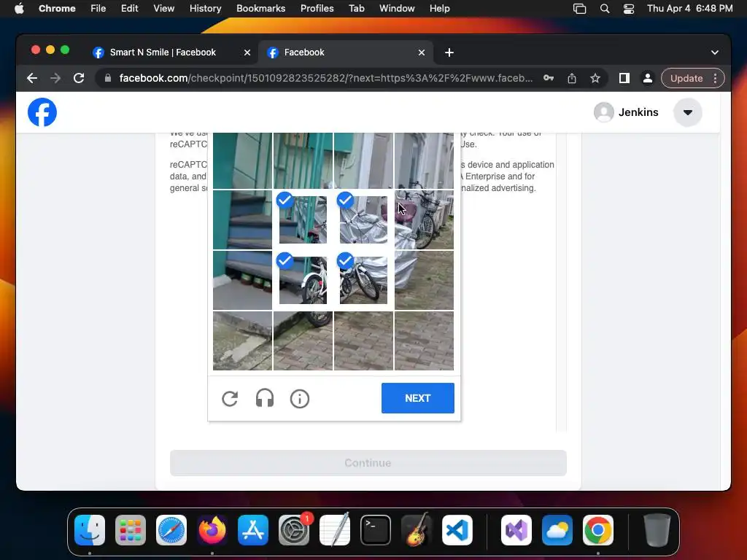The width and height of the screenshot is (747, 560).
Task: Click the share page icon in address bar
Action: pyautogui.click(x=572, y=78)
